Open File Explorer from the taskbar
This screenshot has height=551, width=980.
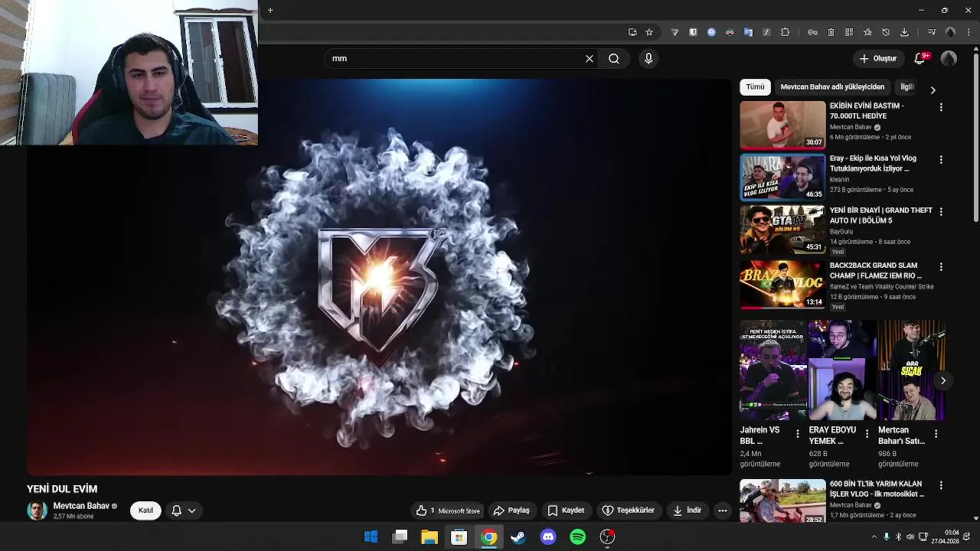(x=430, y=536)
